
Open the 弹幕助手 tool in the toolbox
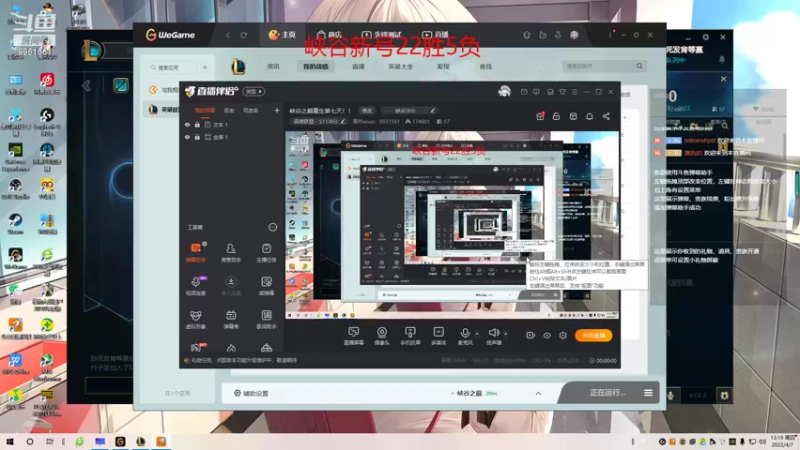click(195, 252)
